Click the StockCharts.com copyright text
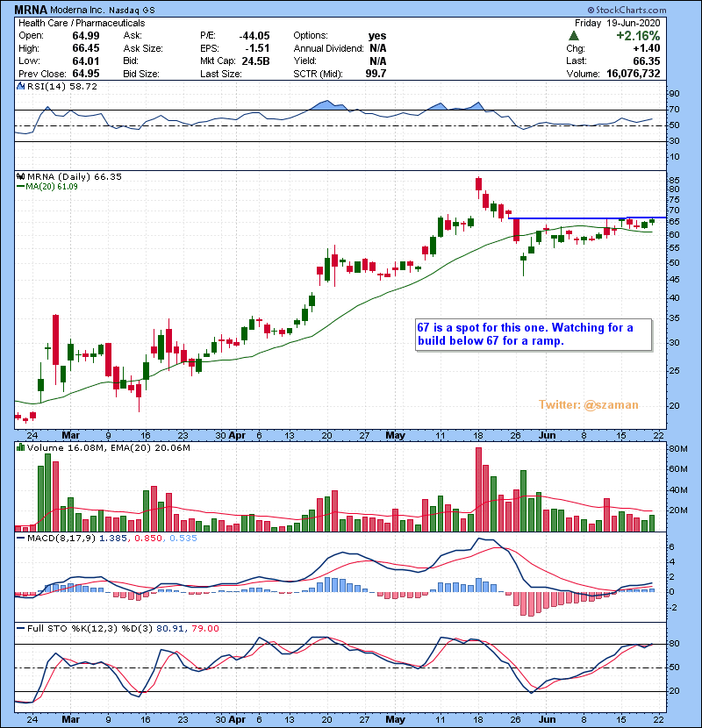 click(627, 10)
